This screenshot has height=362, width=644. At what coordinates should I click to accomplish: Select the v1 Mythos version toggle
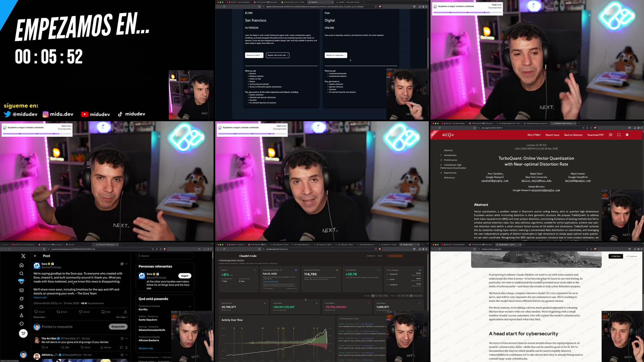[616, 256]
